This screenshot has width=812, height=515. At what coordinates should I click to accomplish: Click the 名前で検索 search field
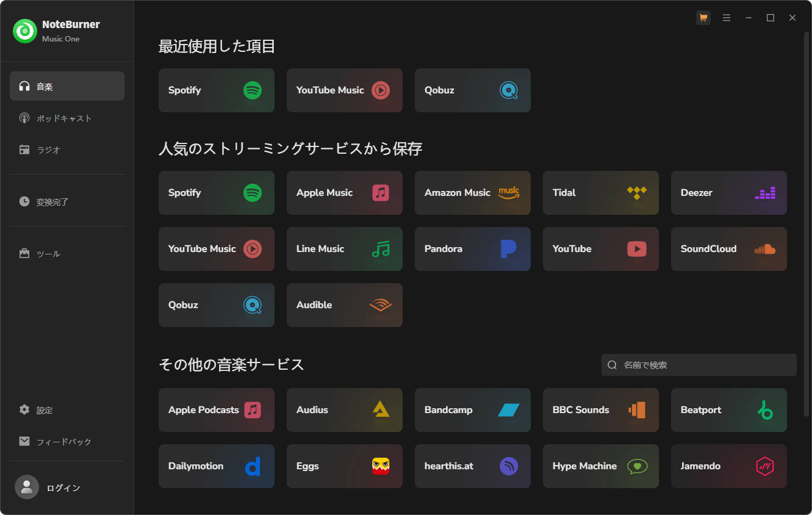[699, 365]
